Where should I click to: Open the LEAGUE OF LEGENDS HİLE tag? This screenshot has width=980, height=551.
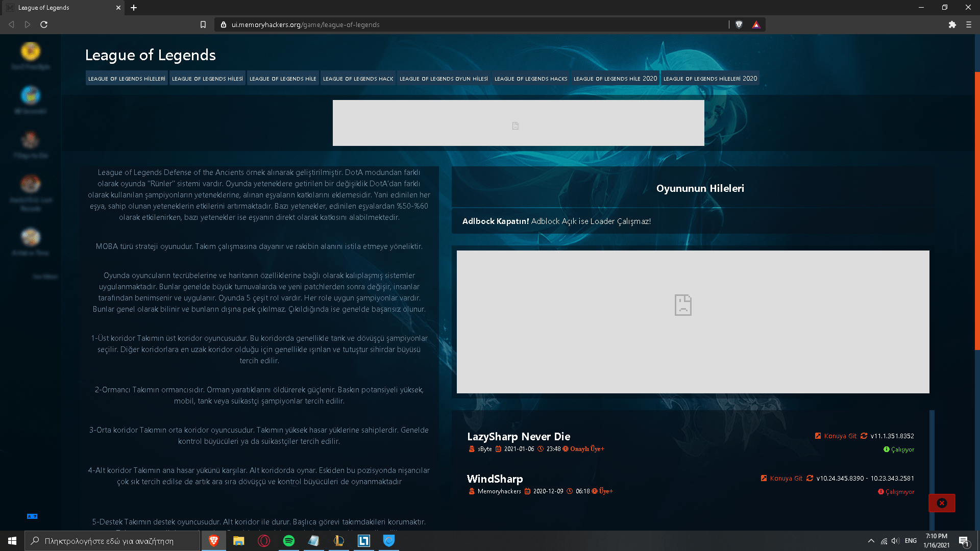[x=283, y=79]
